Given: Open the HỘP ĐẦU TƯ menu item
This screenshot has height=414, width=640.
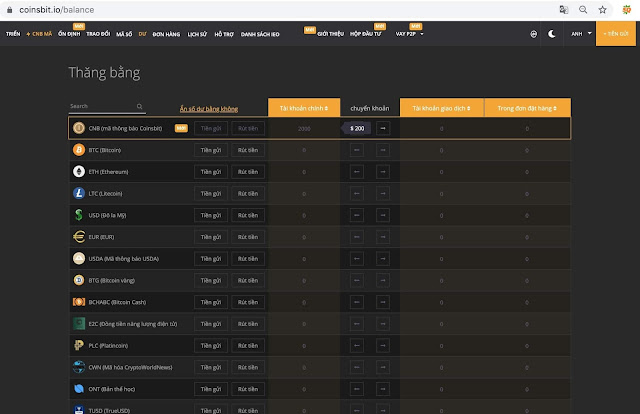Looking at the screenshot, I should [x=365, y=34].
